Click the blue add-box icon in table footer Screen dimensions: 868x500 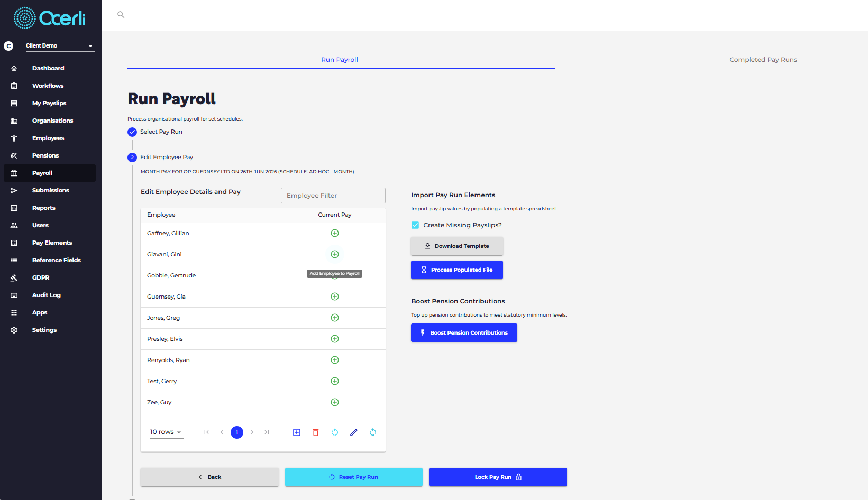(x=297, y=432)
